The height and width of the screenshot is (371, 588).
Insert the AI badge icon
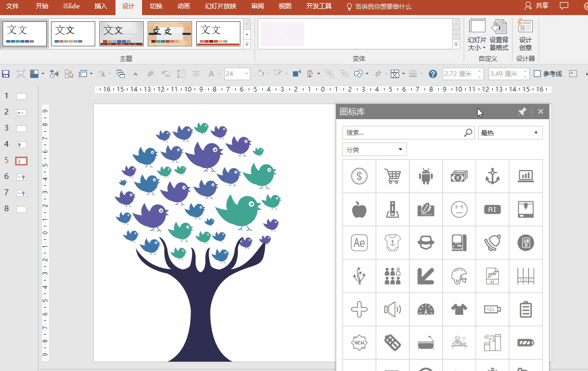pos(492,209)
